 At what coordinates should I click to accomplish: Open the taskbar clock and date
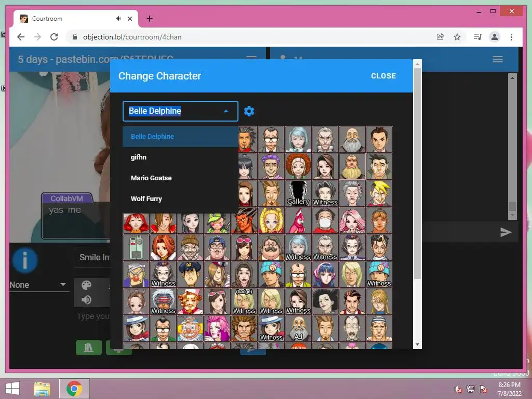509,389
